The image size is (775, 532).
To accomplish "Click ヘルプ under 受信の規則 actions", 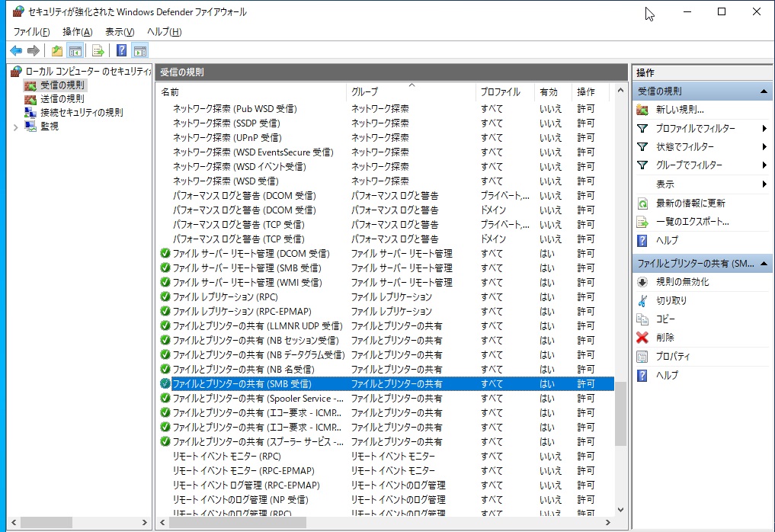I will 667,240.
